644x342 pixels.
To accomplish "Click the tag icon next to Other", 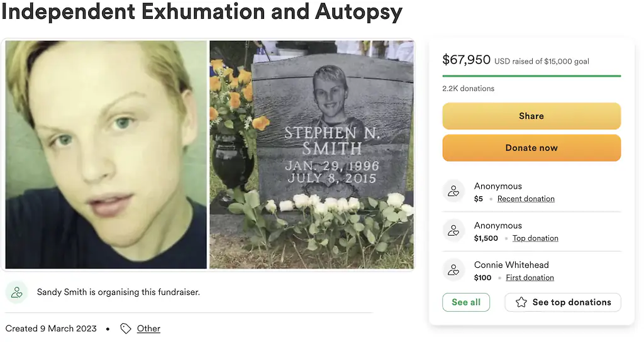I will [x=126, y=329].
